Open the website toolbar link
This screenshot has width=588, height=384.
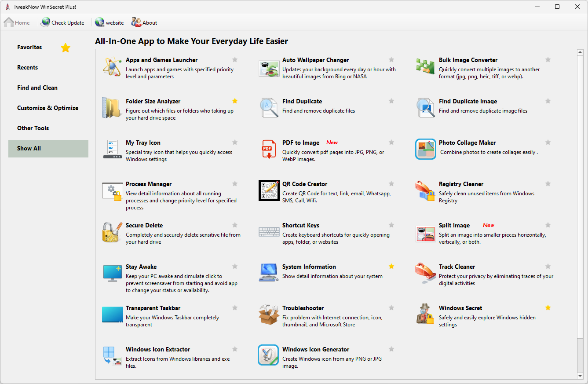[x=110, y=22]
